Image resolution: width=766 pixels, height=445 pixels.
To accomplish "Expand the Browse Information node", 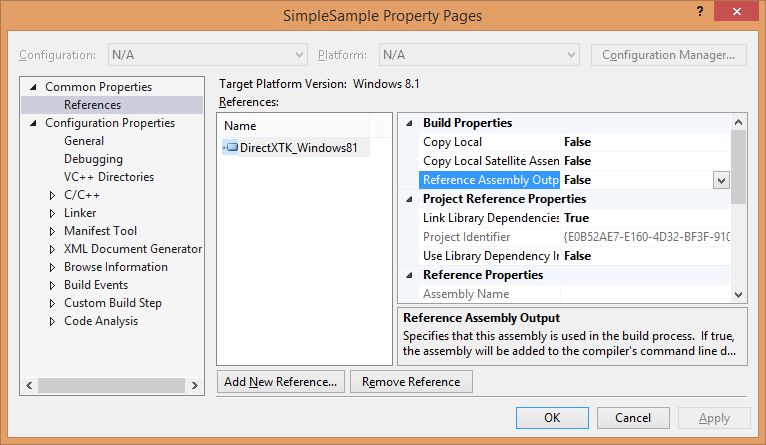I will [x=52, y=268].
